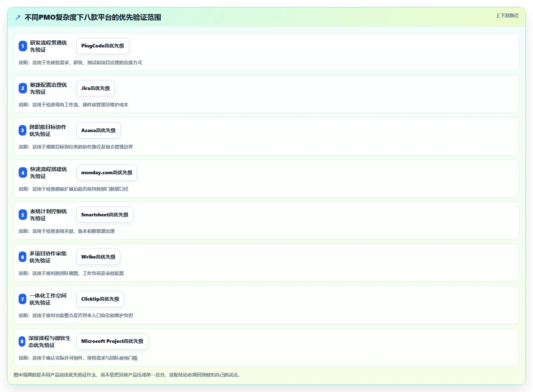Click the Wrike description about 审批配置

click(71, 273)
